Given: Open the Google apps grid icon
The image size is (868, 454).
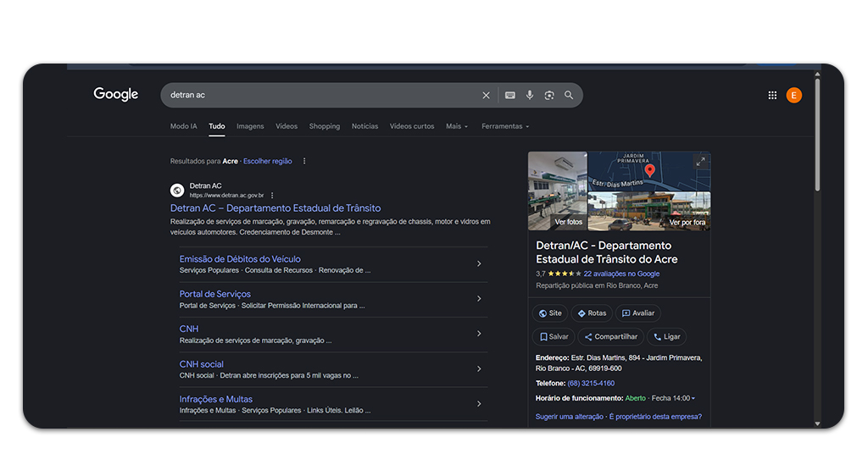Looking at the screenshot, I should pyautogui.click(x=772, y=96).
